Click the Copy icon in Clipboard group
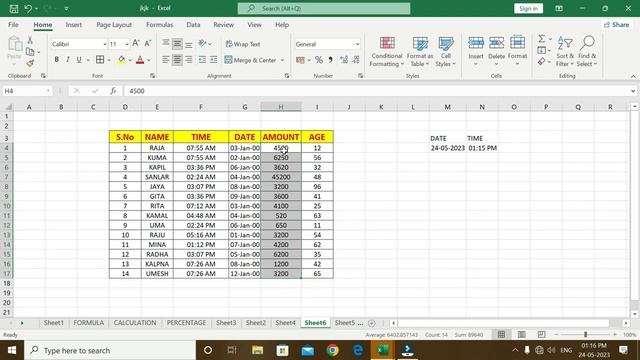 [30, 52]
